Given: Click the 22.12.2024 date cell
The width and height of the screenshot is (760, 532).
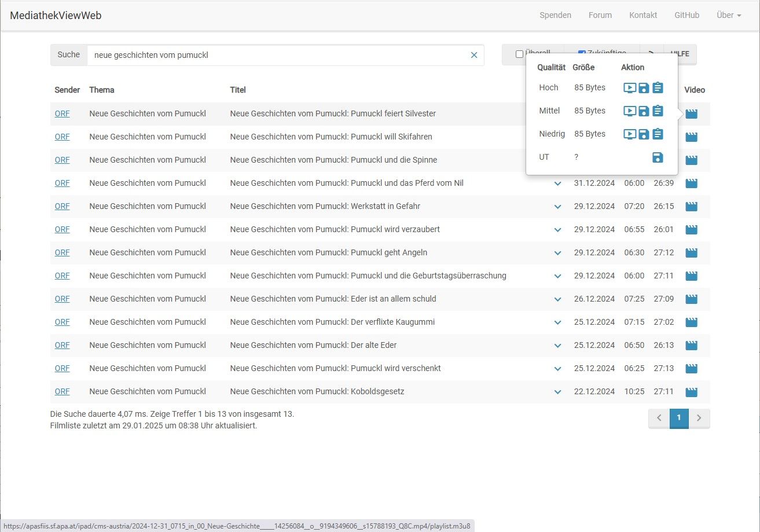Looking at the screenshot, I should [x=594, y=391].
